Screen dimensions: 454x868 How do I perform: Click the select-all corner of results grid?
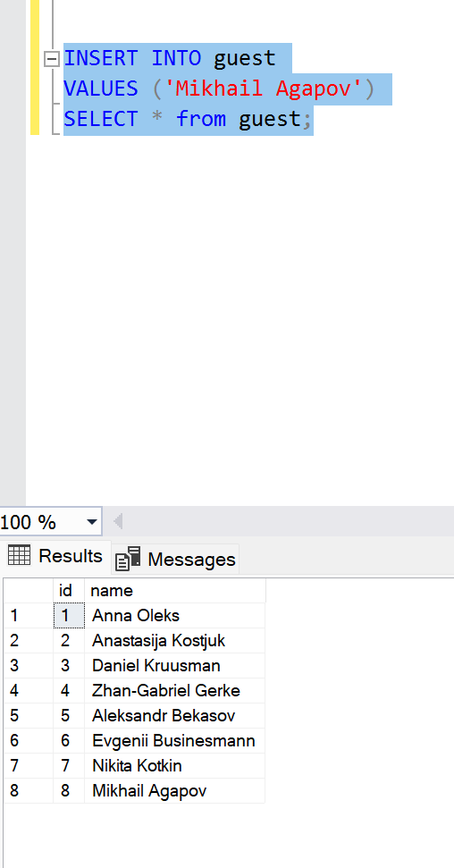[x=29, y=591]
